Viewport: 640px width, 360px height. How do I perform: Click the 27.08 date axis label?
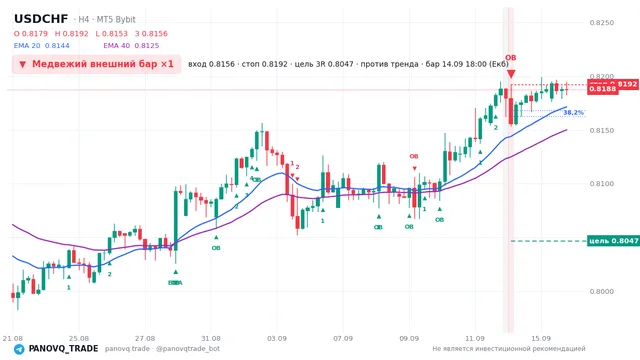[x=145, y=338]
